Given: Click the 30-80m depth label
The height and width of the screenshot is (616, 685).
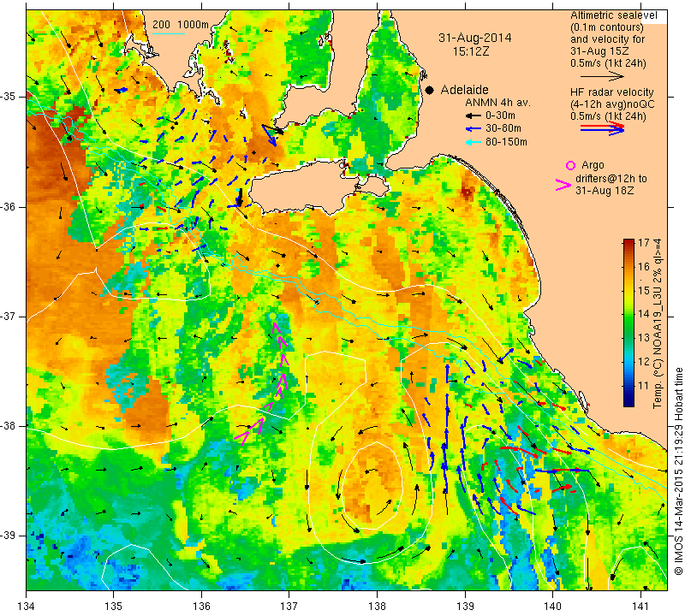Looking at the screenshot, I should click(x=503, y=129).
